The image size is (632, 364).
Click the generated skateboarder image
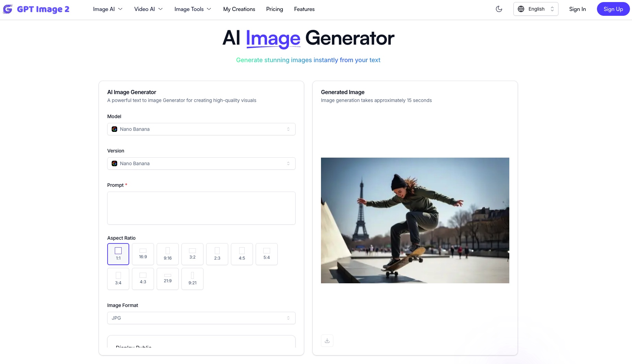click(415, 220)
